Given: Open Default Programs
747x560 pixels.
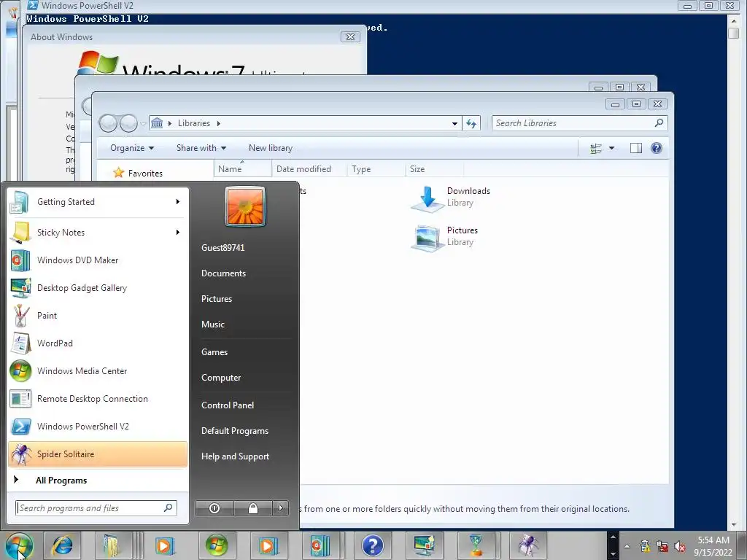Looking at the screenshot, I should pos(235,431).
